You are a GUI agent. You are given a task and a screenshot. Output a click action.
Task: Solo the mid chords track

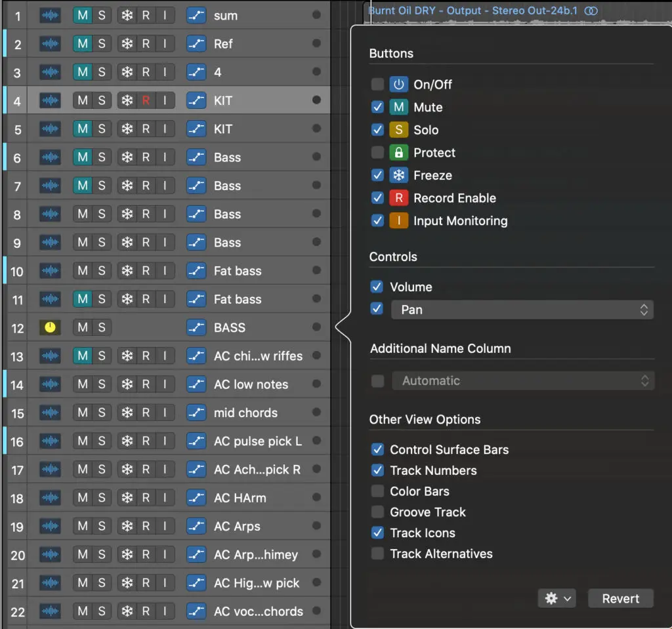pos(102,413)
